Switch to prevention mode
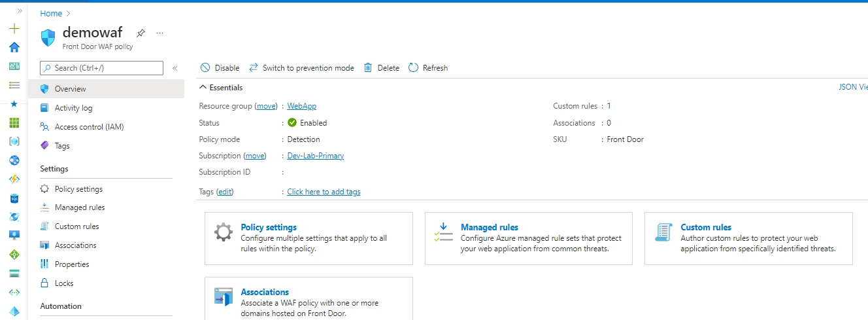 (x=301, y=68)
